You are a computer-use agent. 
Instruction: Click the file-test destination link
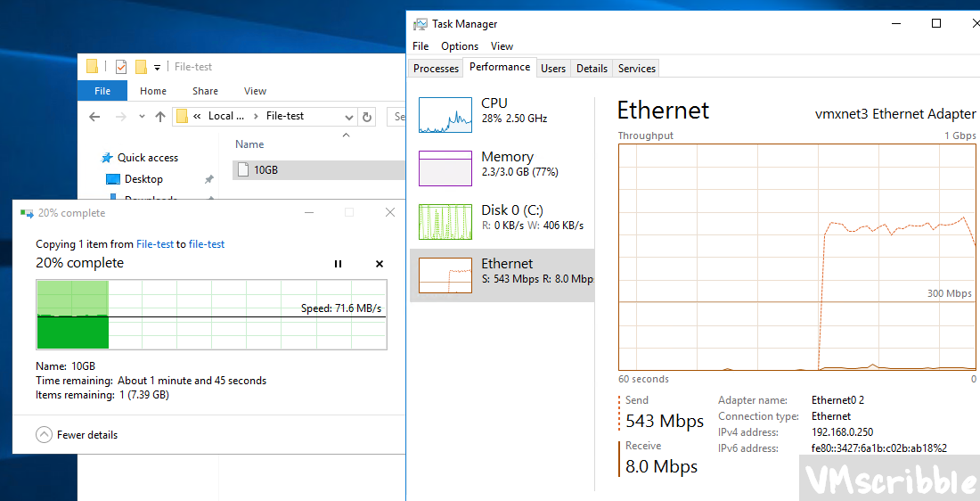pos(207,244)
